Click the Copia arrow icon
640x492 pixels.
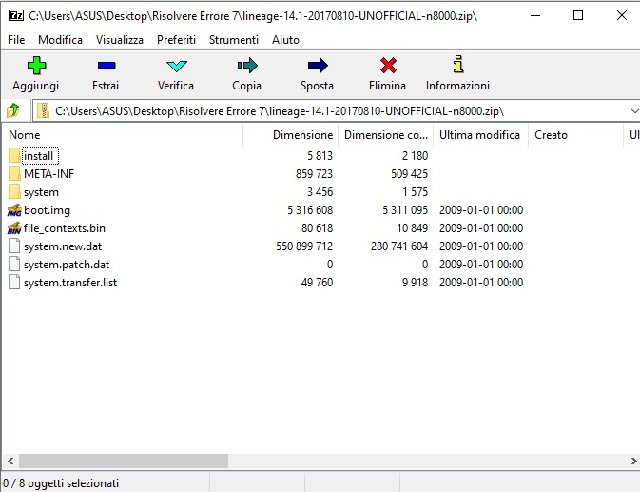click(247, 65)
